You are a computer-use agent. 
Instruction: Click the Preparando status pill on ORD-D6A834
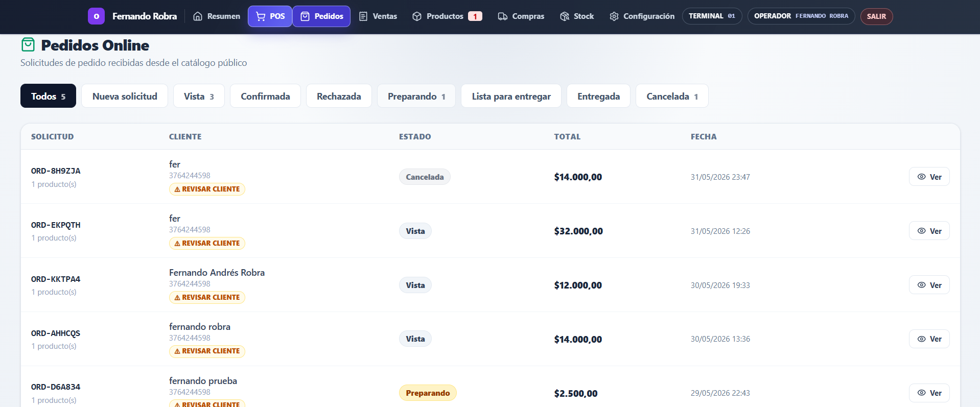(428, 393)
